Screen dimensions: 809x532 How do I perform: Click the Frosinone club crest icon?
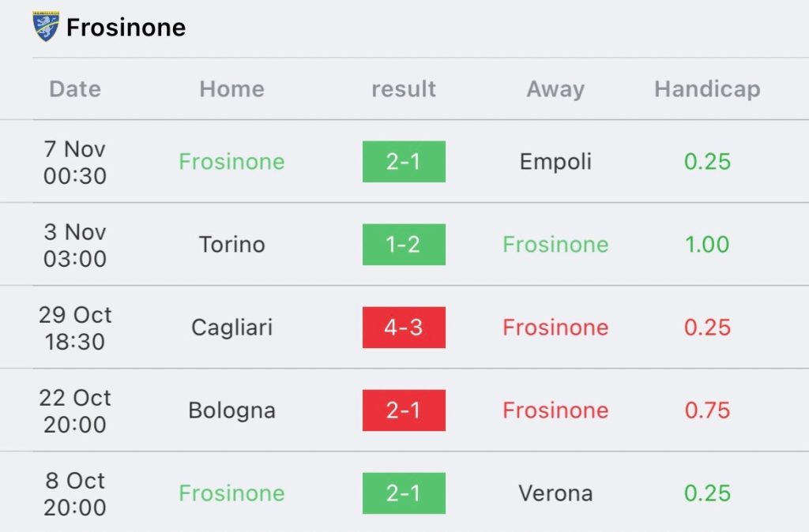pos(46,27)
